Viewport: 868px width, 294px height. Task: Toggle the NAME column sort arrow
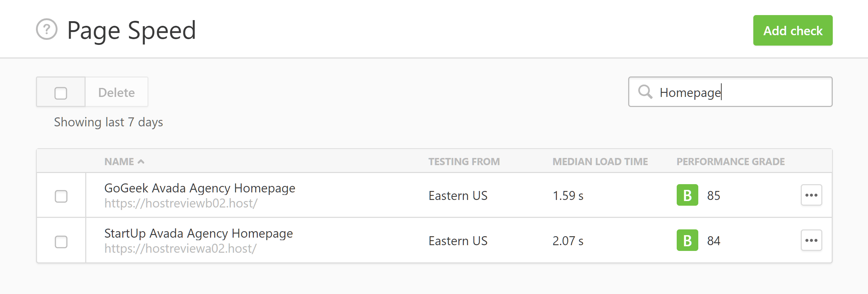141,162
